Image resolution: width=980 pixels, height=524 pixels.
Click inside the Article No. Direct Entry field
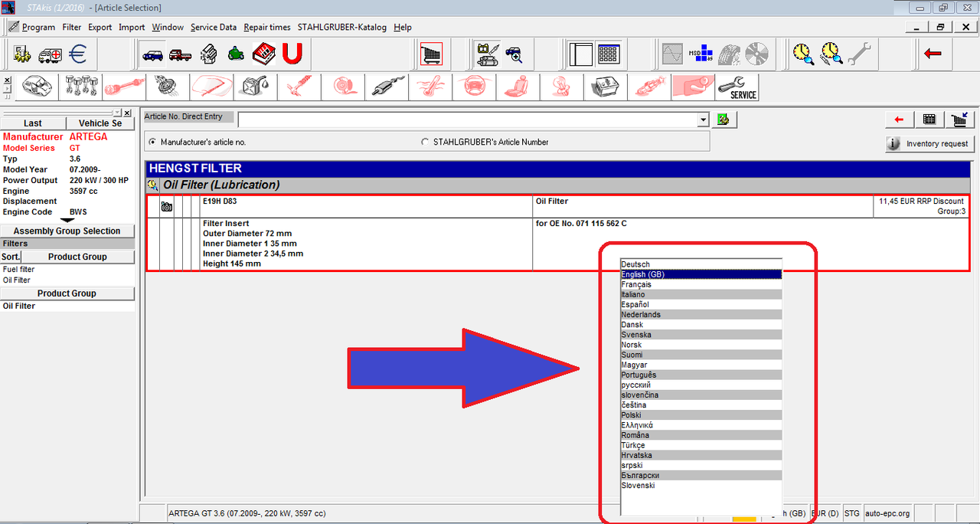468,120
